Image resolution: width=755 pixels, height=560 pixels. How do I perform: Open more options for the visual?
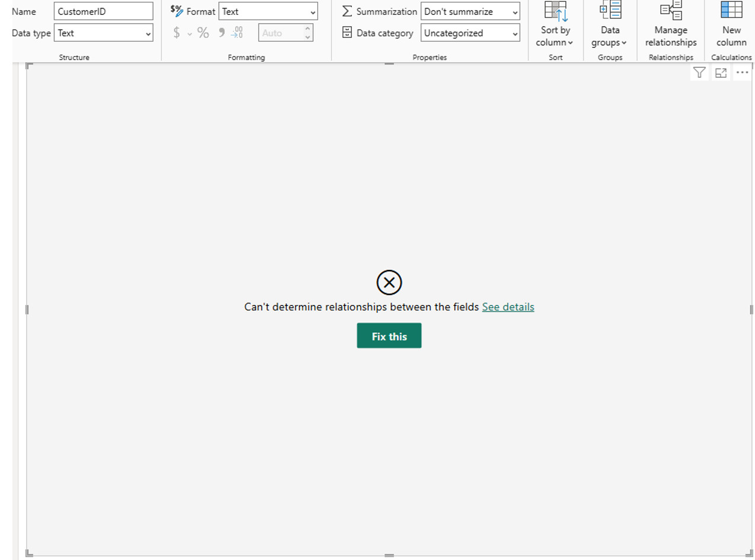pyautogui.click(x=742, y=72)
